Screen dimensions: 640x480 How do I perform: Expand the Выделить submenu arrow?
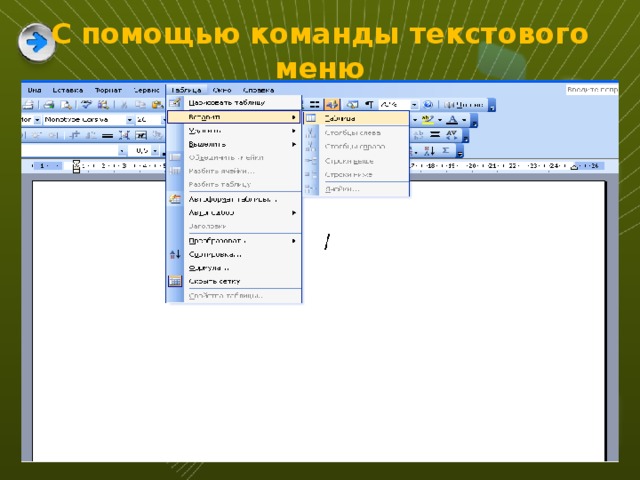[293, 144]
